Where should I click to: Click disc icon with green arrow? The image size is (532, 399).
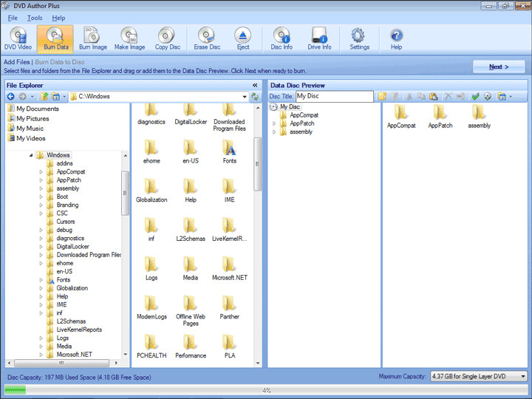coord(488,96)
